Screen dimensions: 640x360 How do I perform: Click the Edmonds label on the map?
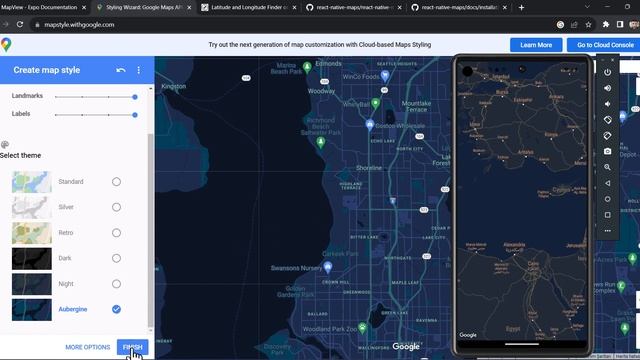coord(328,64)
